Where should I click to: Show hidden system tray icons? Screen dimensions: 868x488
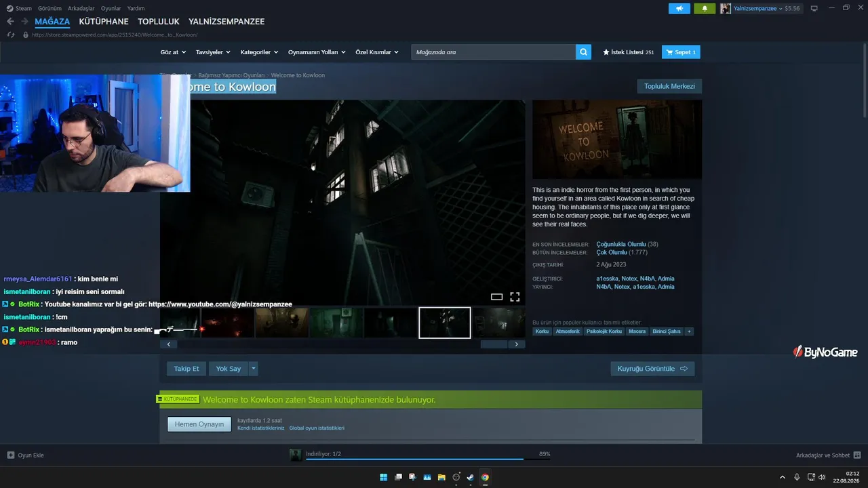pos(783,477)
